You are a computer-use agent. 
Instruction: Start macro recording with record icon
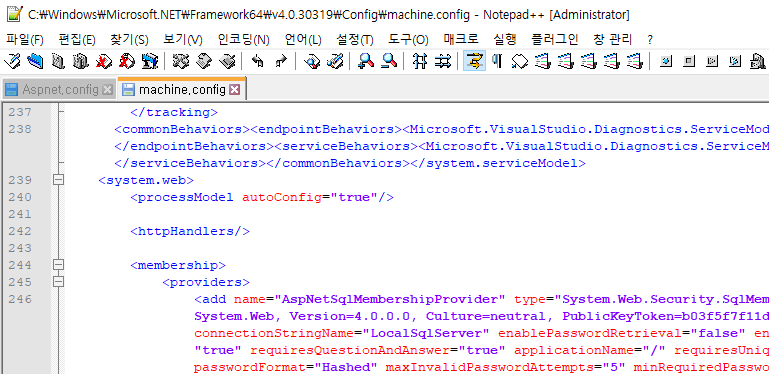[x=666, y=61]
